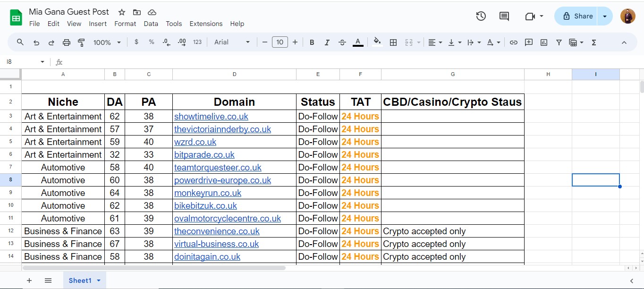644x289 pixels.
Task: Insert a chart from toolbar
Action: click(x=544, y=42)
